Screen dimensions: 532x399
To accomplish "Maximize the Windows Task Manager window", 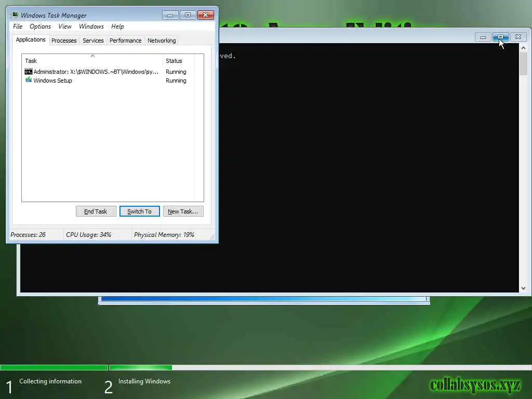I will (x=188, y=15).
